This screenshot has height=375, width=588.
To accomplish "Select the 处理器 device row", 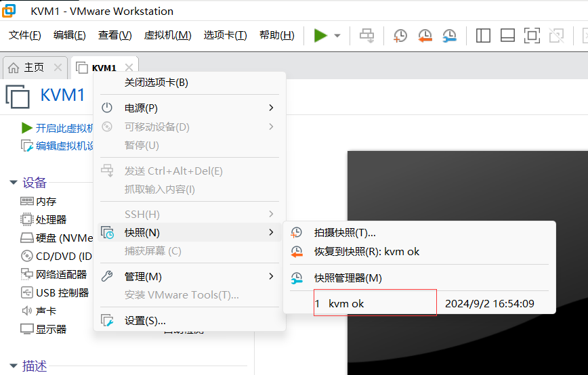I will [x=43, y=219].
